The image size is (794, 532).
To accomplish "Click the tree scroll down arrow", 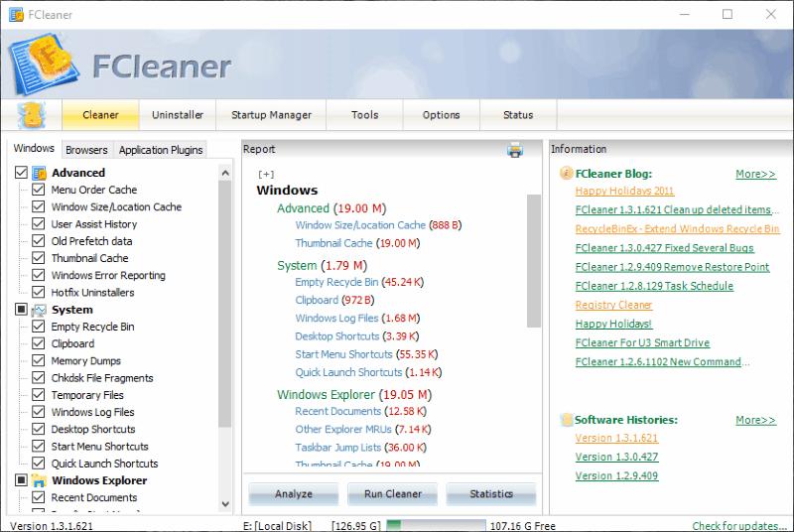I will [225, 504].
